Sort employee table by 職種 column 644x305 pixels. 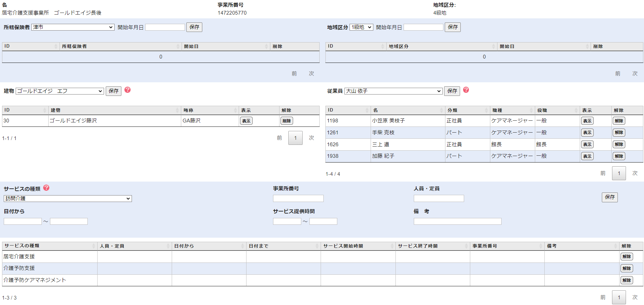tap(512, 110)
